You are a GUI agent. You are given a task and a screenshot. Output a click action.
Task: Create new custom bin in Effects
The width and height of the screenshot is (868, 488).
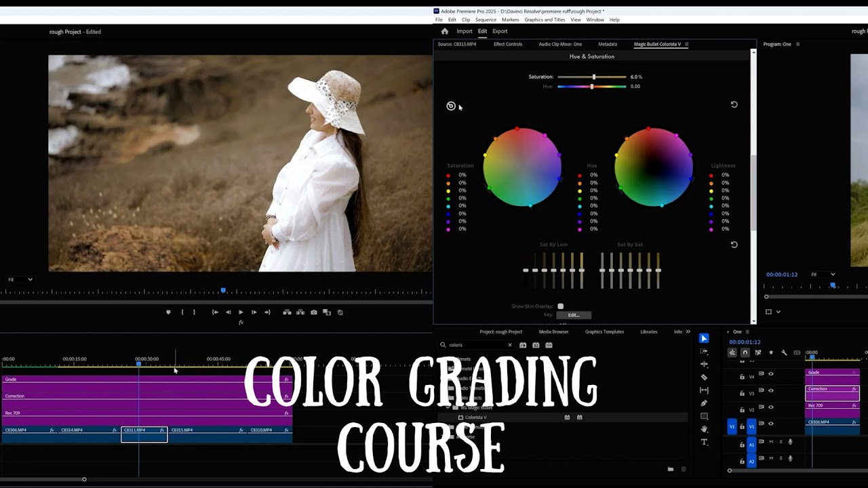(x=671, y=469)
